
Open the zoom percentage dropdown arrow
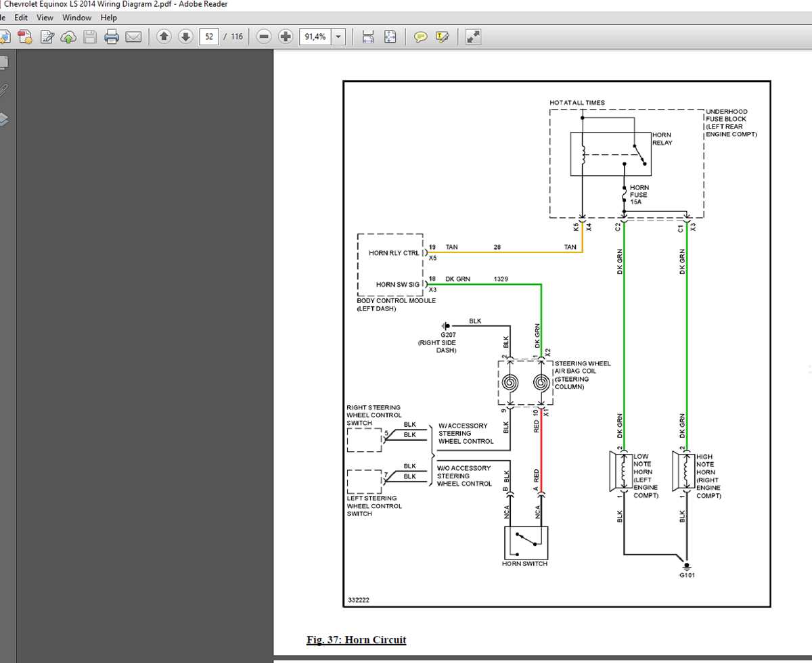[x=338, y=37]
